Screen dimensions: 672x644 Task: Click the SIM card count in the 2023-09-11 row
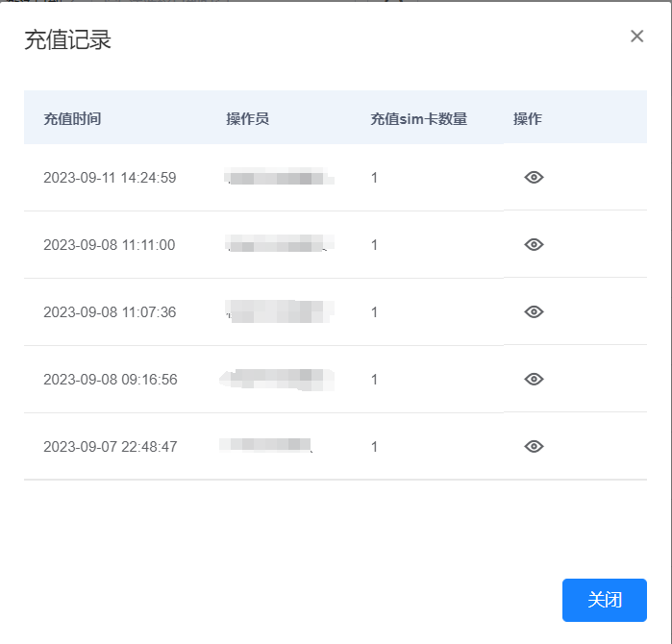[375, 178]
